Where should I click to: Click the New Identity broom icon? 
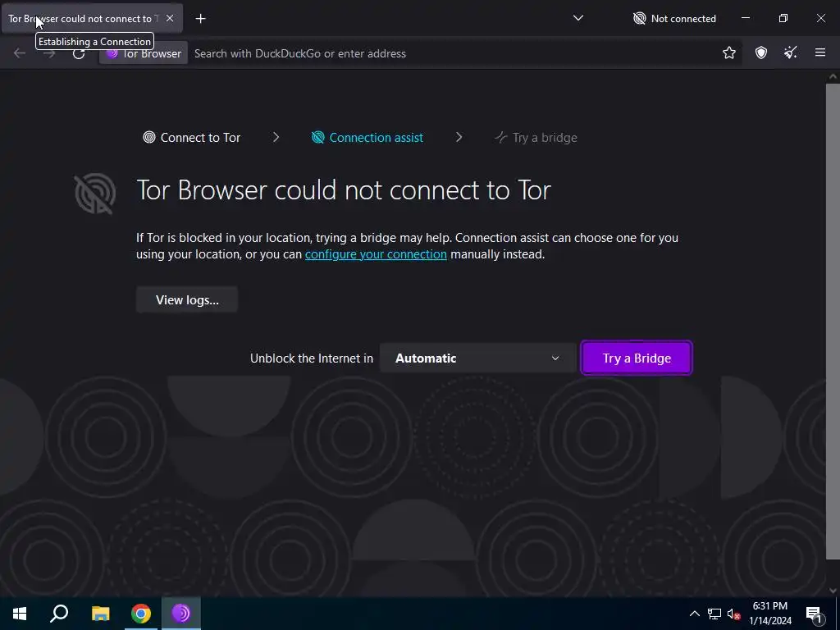(x=790, y=52)
